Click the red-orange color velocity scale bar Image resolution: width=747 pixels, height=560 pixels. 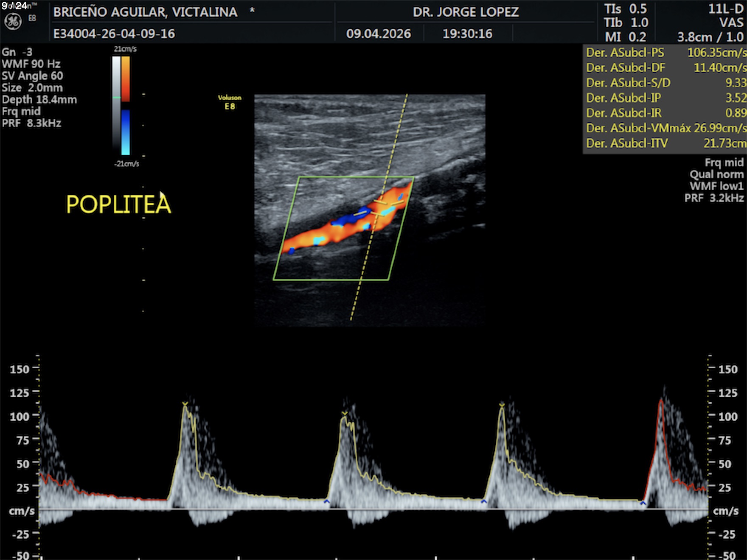click(x=126, y=78)
